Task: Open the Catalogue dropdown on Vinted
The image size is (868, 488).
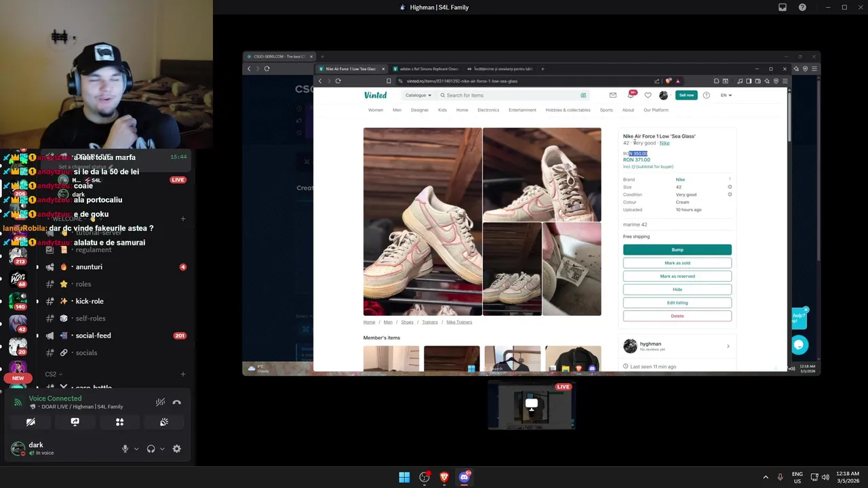Action: tap(418, 96)
